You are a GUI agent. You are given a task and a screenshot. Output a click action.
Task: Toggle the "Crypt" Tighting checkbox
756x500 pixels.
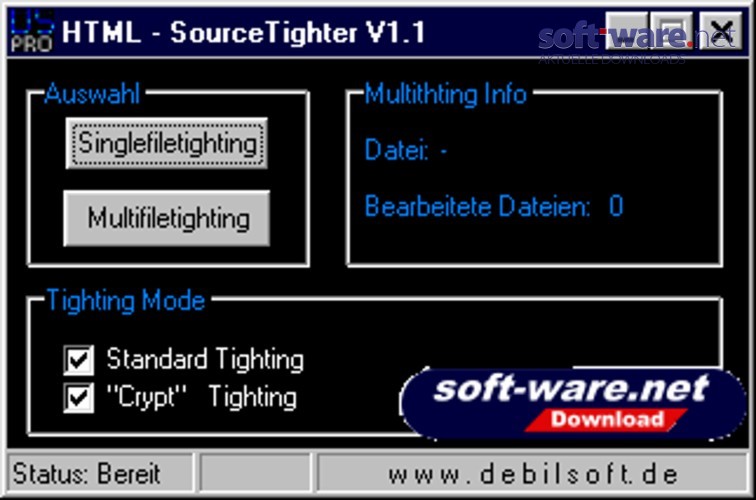tap(79, 398)
